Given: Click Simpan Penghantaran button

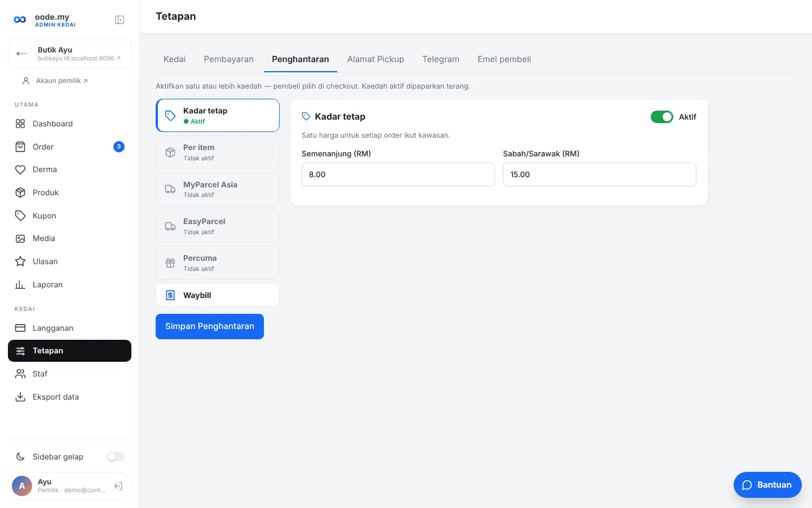Looking at the screenshot, I should (210, 326).
